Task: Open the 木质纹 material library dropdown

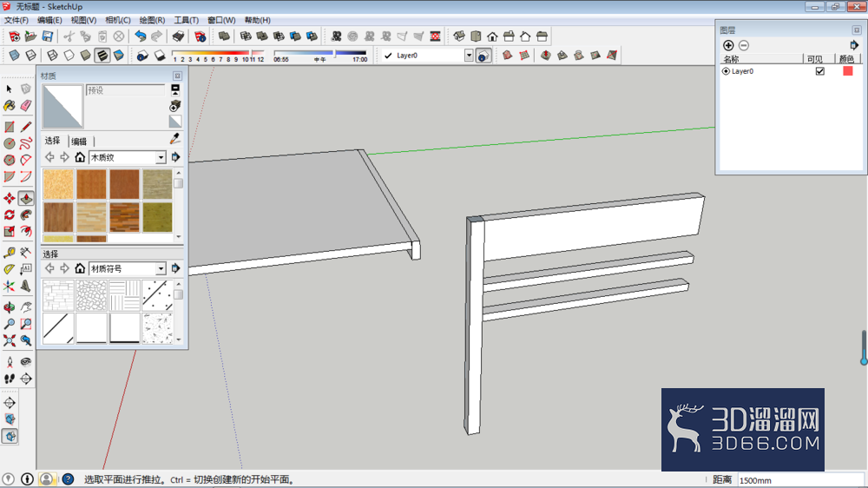Action: (x=161, y=158)
